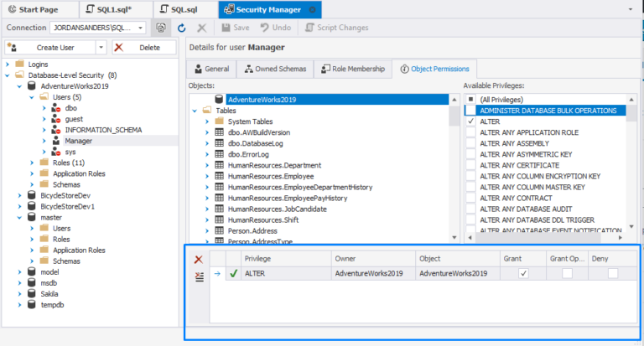Expand the Logins node
The width and height of the screenshot is (644, 346).
[x=8, y=65]
